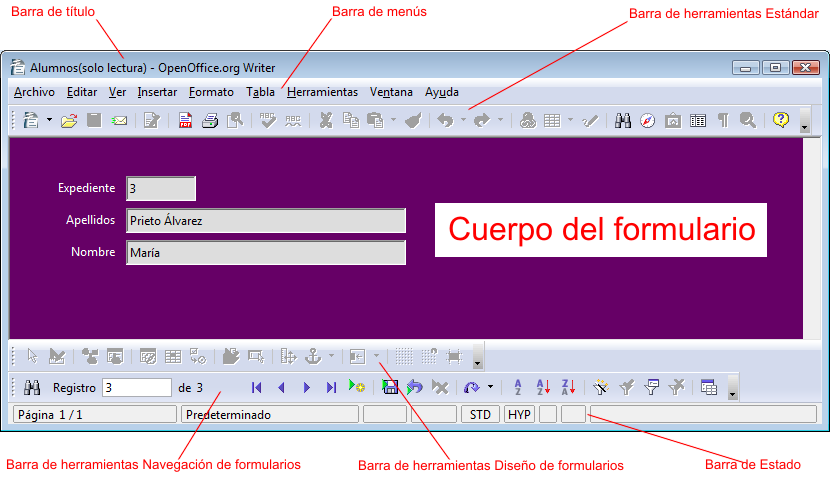Screen dimensions: 830x483
Task: Open the Refresh dropdown arrow
Action: click(x=490, y=387)
